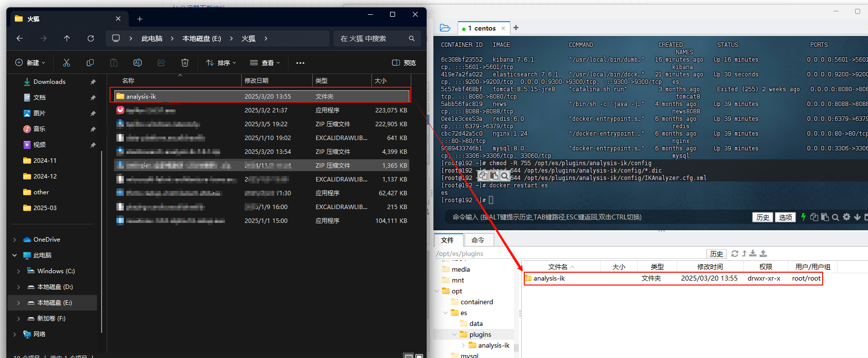This screenshot has height=358, width=868.
Task: Close the '1 centos' connection tab
Action: click(x=503, y=28)
